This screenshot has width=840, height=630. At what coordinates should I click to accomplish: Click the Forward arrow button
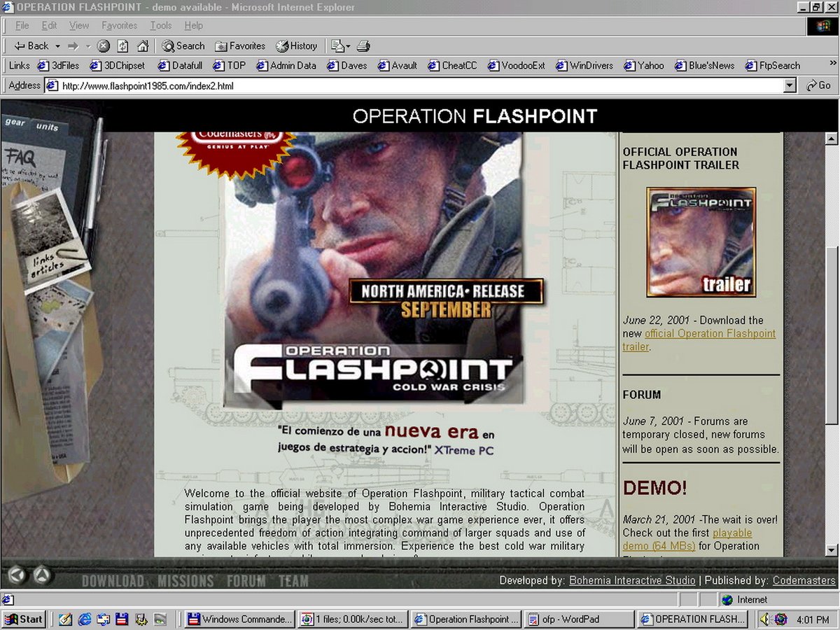(x=73, y=46)
